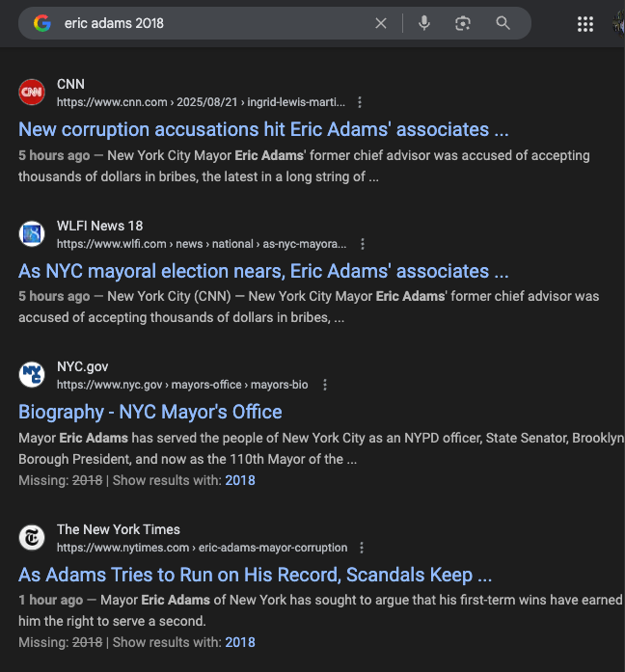Show results with 2018 under NYC.gov result
The image size is (625, 672).
240,480
